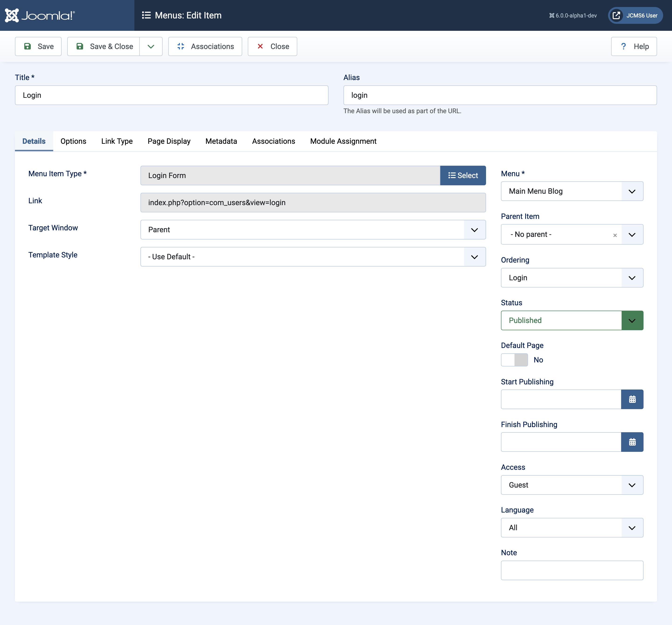This screenshot has width=672, height=625.
Task: Expand the Target Window dropdown
Action: pyautogui.click(x=475, y=229)
